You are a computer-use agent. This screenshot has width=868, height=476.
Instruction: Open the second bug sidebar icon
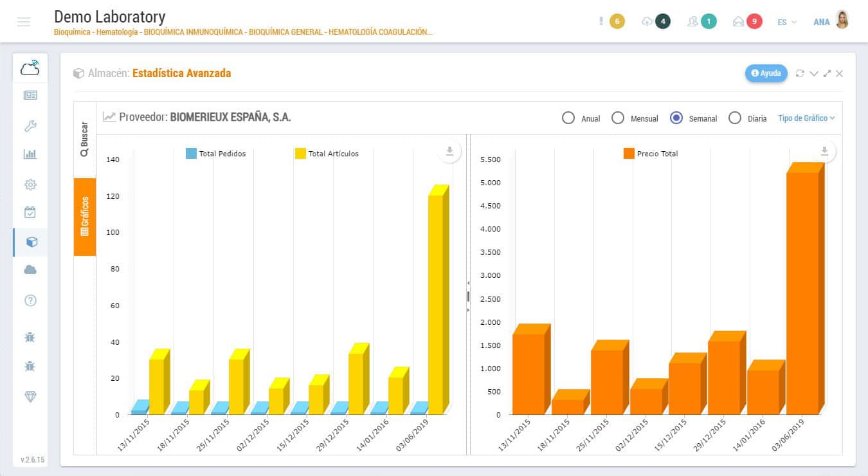coord(30,366)
